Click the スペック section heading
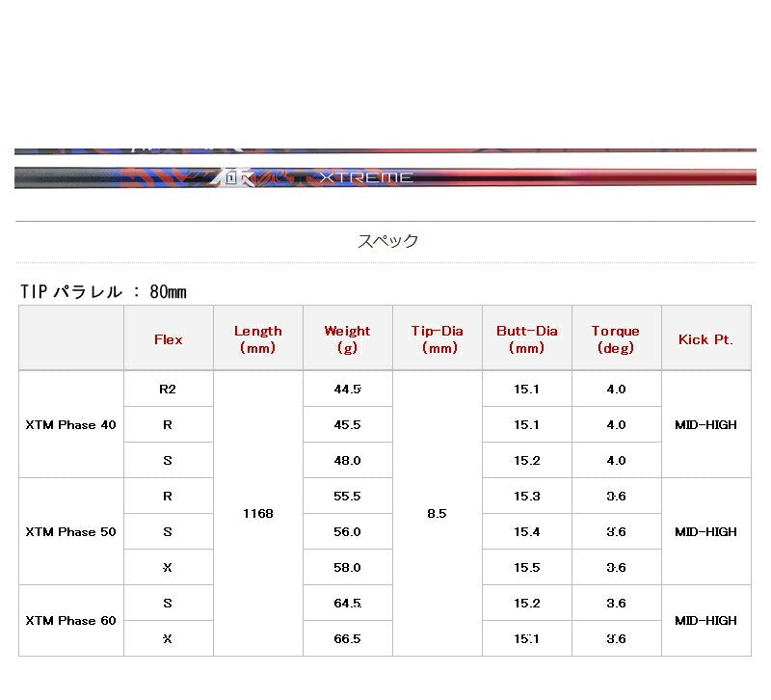Image resolution: width=771 pixels, height=700 pixels. pyautogui.click(x=387, y=241)
